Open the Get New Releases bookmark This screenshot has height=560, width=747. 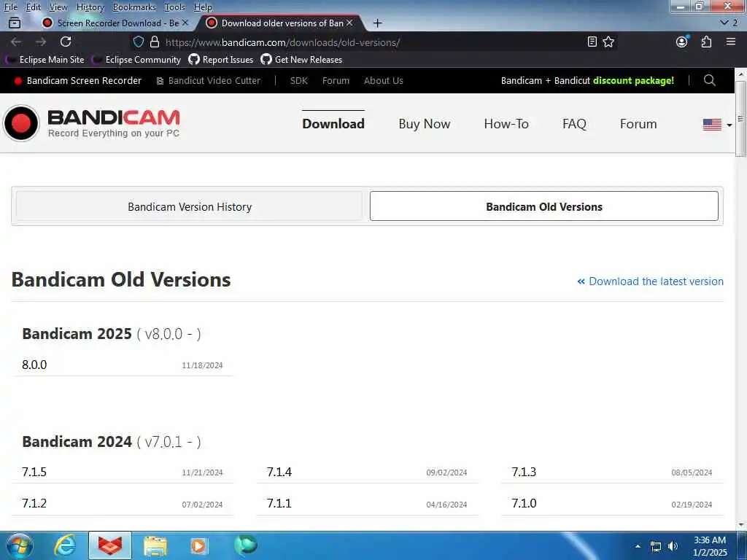301,60
